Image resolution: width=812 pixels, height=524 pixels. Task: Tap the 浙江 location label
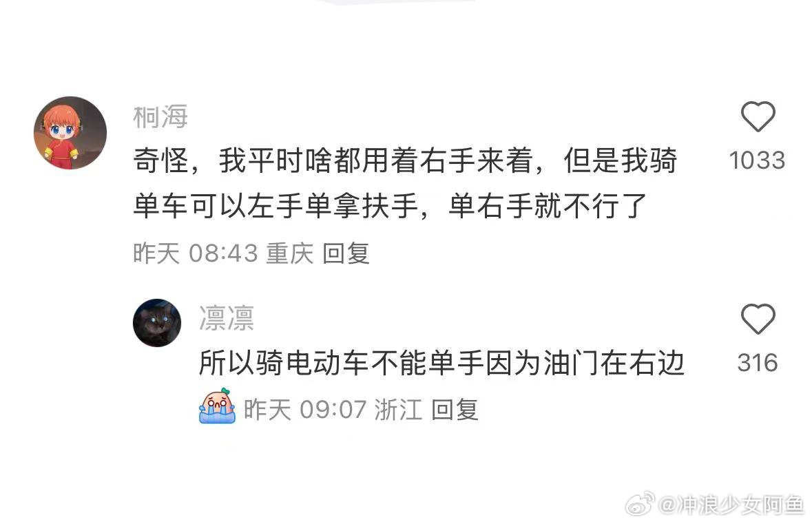pyautogui.click(x=398, y=410)
